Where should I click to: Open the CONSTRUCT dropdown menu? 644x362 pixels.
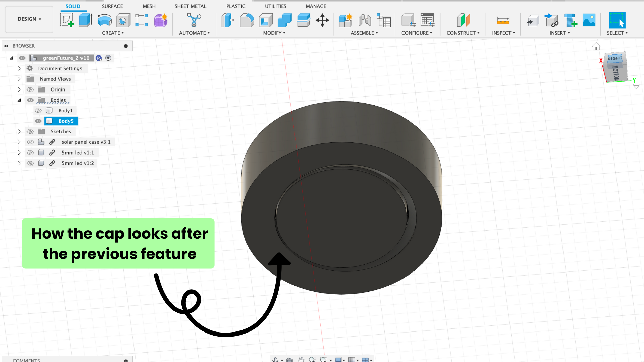coord(463,33)
